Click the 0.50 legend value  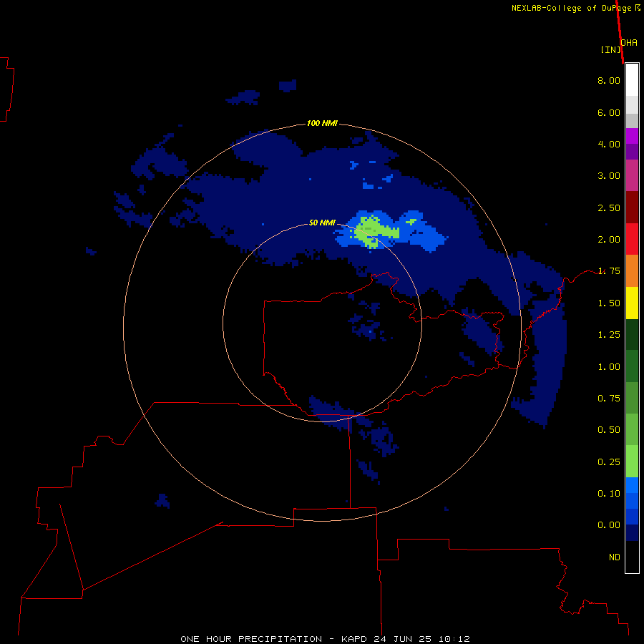[x=609, y=430]
